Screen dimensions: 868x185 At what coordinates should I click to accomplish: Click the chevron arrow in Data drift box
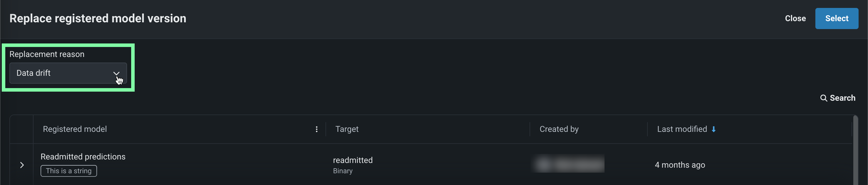116,73
